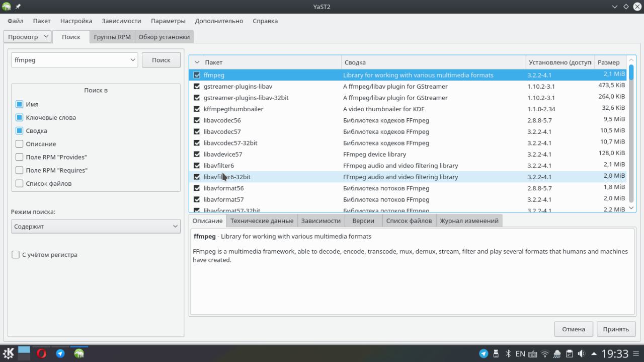Click the pin window icon in titlebar
Screen dimensions: 644x362
(18, 7)
